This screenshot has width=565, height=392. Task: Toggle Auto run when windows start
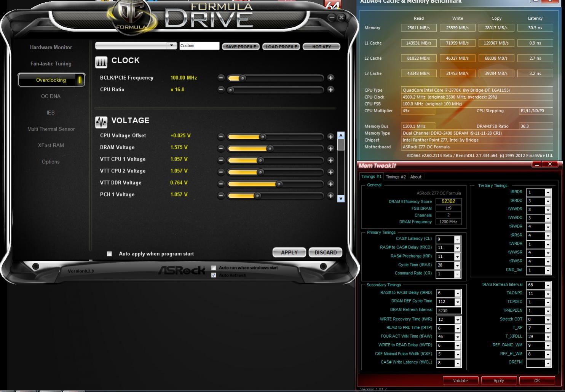click(x=214, y=268)
